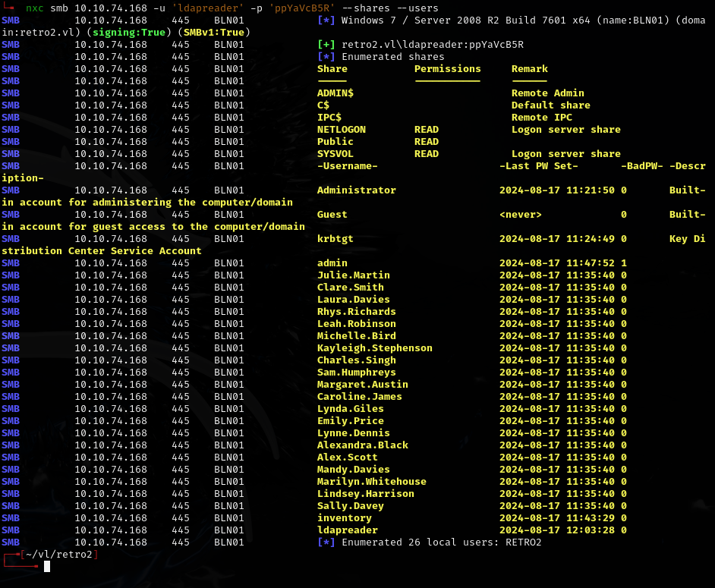Select the nxc command text in the prompt
This screenshot has height=588, width=715.
tap(35, 8)
